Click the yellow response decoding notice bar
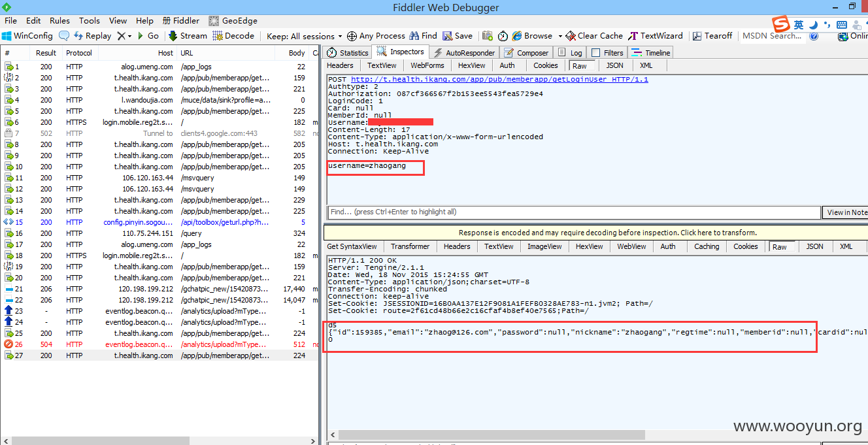The width and height of the screenshot is (868, 445). (595, 233)
